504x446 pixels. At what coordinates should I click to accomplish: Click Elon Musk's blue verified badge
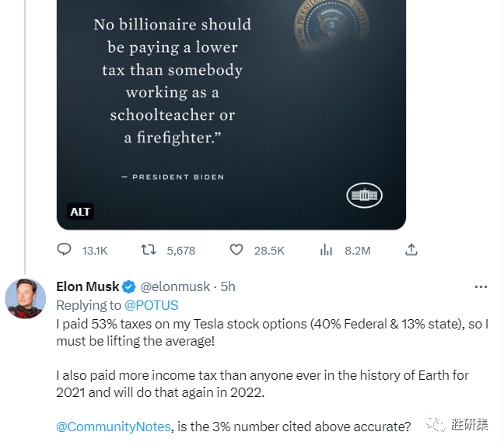(129, 286)
